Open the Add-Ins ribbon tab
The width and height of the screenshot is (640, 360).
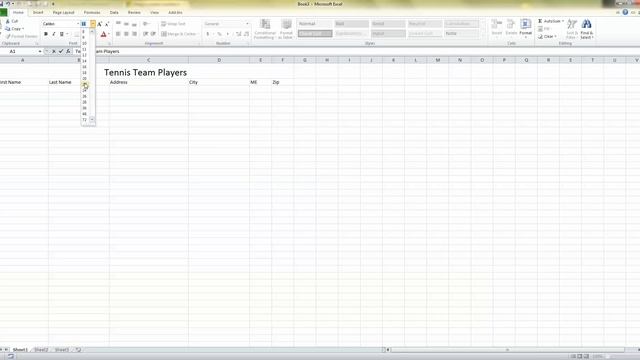pyautogui.click(x=175, y=13)
